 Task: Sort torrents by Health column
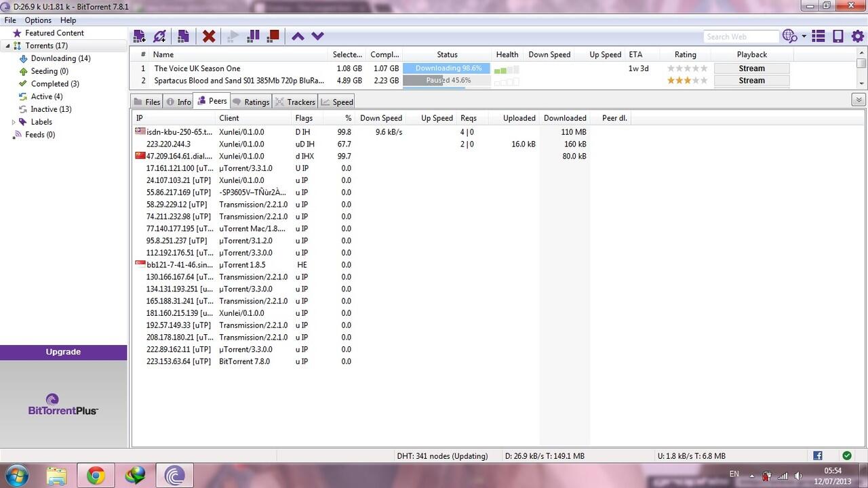(x=507, y=55)
